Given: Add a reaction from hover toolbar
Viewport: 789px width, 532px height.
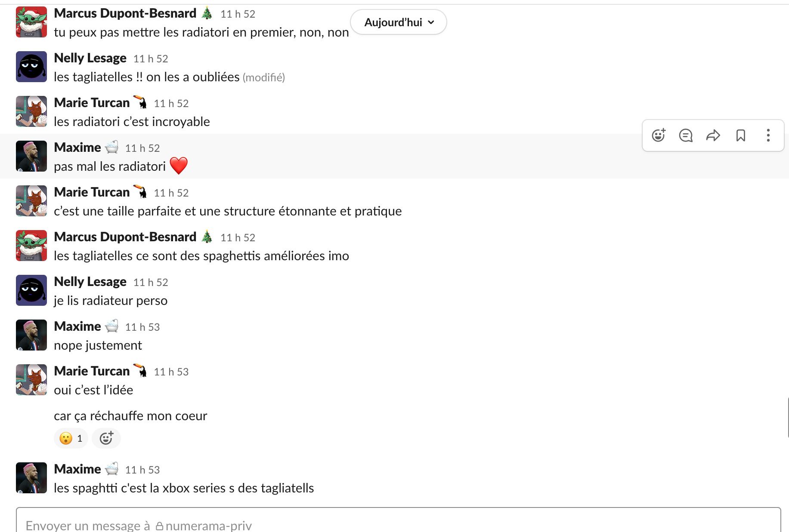Looking at the screenshot, I should click(x=658, y=135).
